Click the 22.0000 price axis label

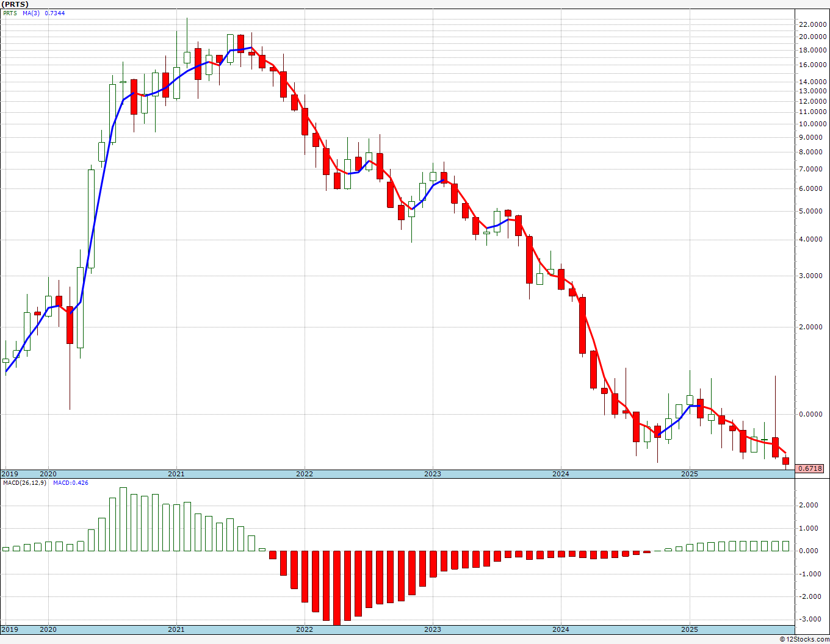[x=812, y=24]
